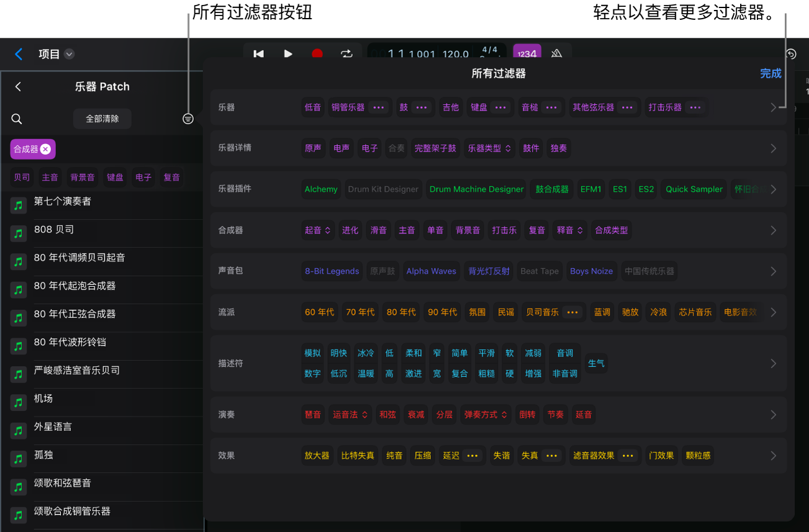809x532 pixels.
Task: Click the icon beside 第七个演奏者
Action: coord(19,205)
